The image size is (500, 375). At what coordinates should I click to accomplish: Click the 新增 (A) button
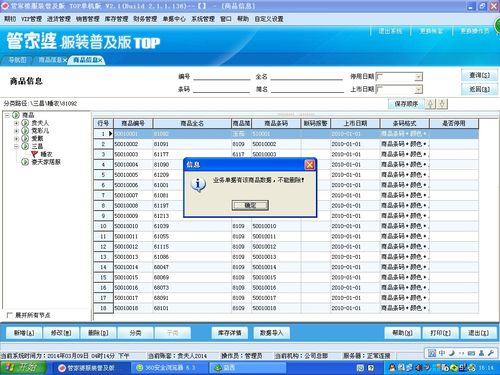[24, 333]
